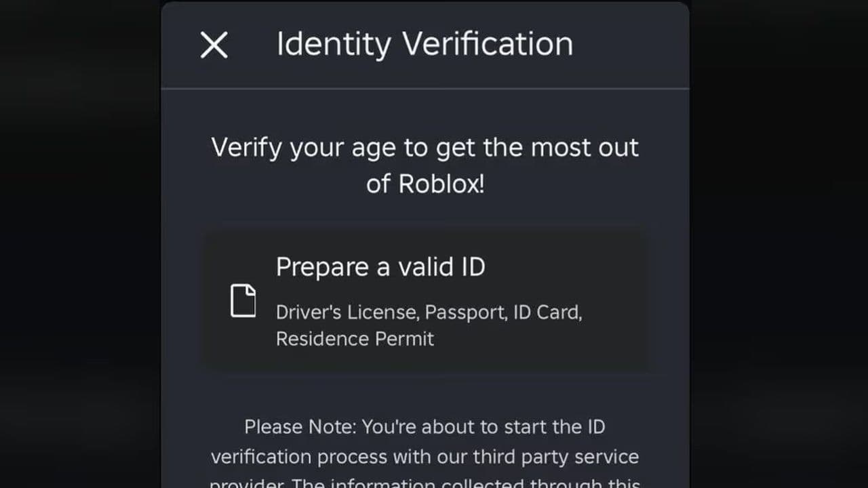The image size is (868, 488).
Task: Click the Residence Permit text
Action: pos(355,338)
